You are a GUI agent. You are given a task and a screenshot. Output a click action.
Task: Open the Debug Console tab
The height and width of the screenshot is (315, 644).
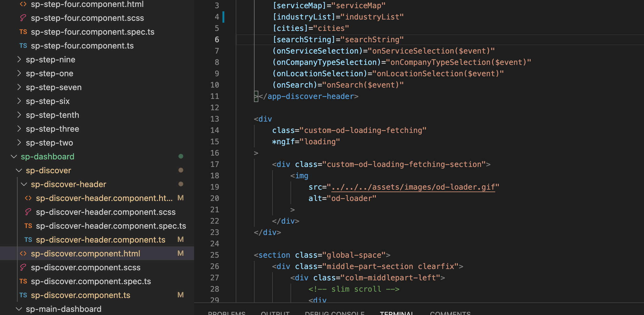pyautogui.click(x=335, y=313)
